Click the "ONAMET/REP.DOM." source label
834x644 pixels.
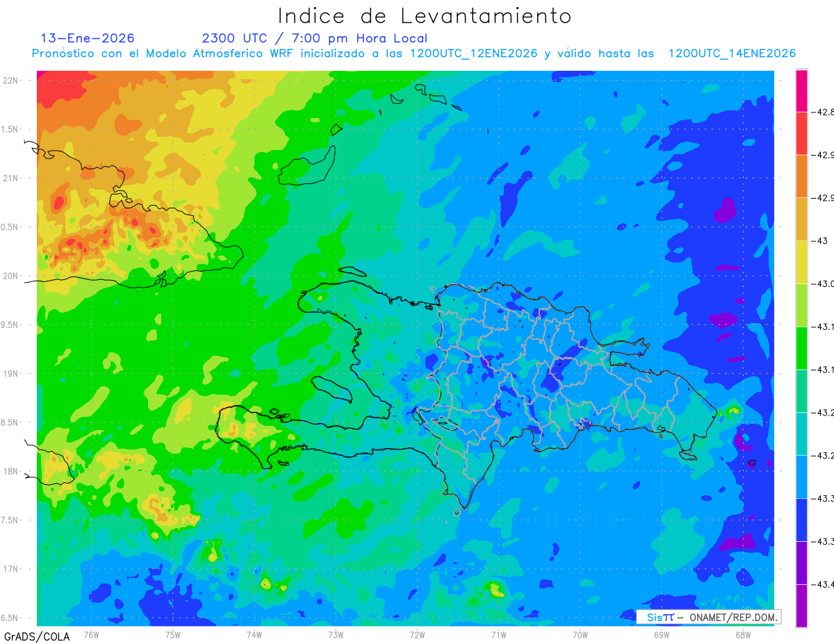click(x=733, y=617)
